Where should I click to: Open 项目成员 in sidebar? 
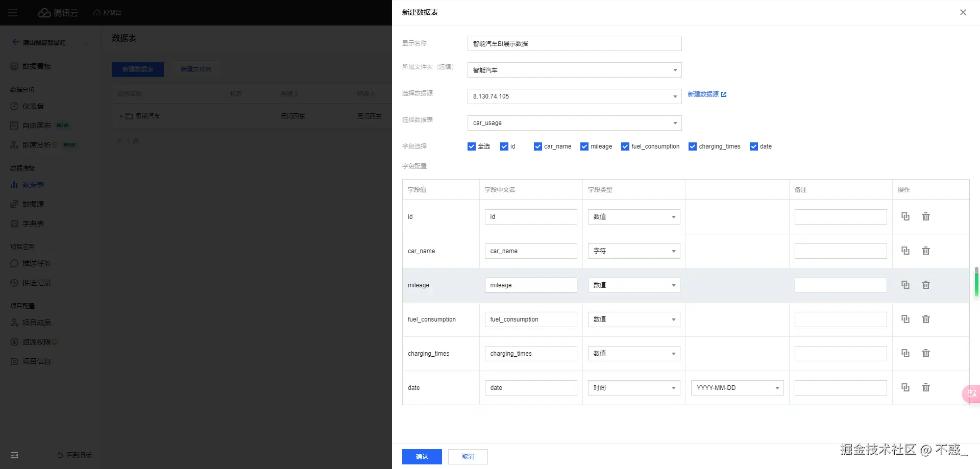[36, 323]
